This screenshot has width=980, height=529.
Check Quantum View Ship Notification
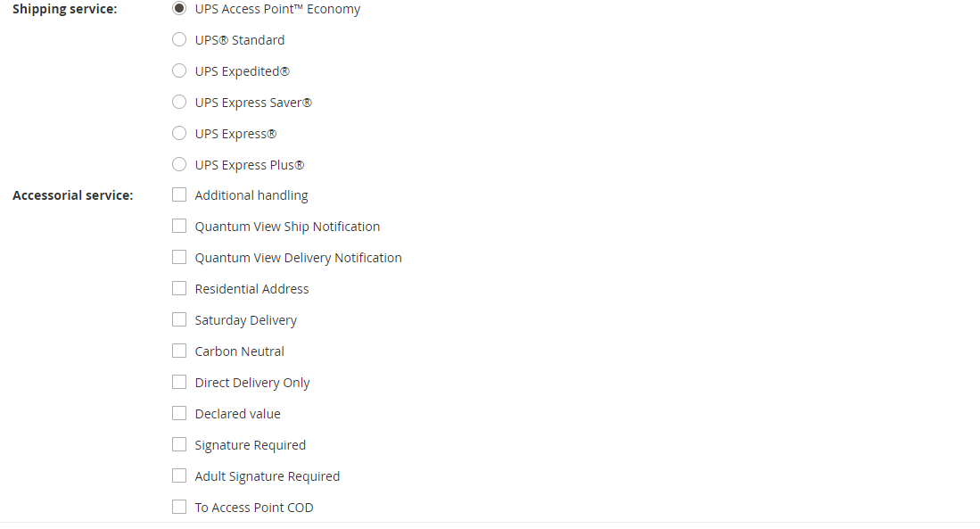tap(179, 225)
